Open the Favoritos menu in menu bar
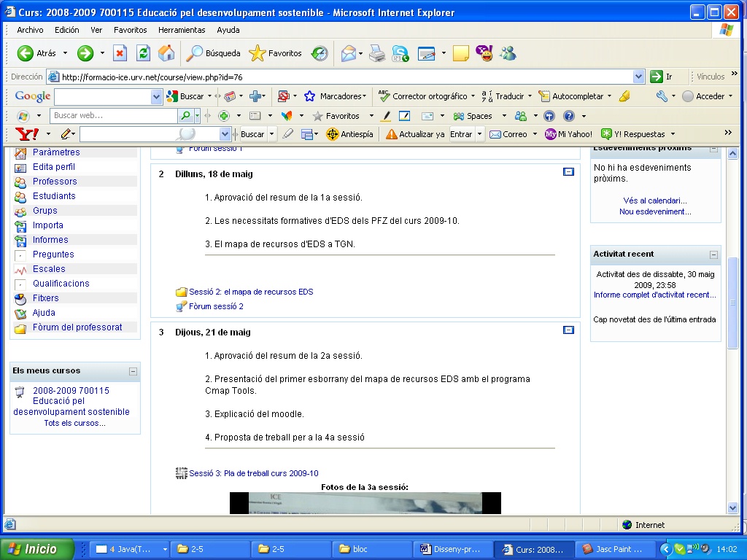This screenshot has width=747, height=560. (130, 30)
